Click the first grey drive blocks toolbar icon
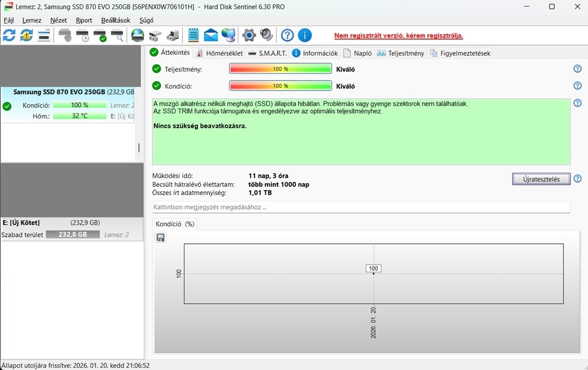The image size is (588, 370). [x=155, y=35]
